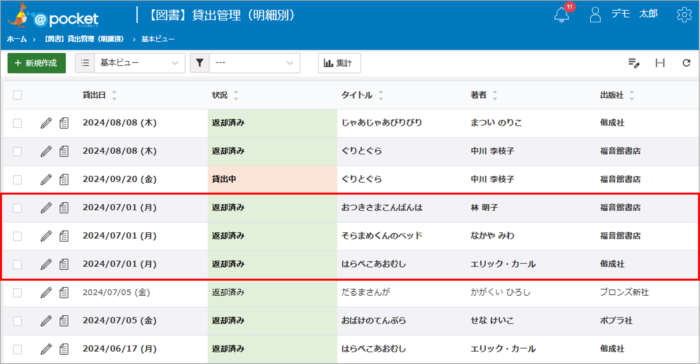Check the だるまさんが row checkbox

point(17,293)
